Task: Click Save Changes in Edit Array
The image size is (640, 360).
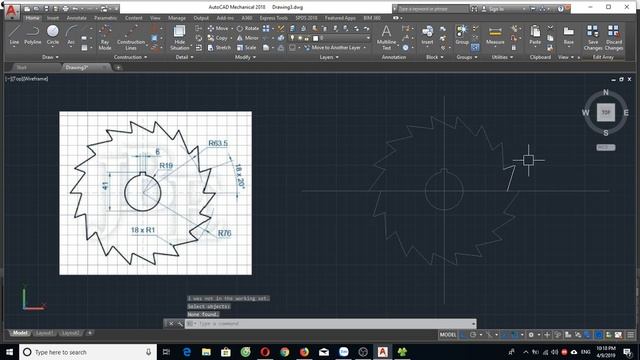Action: coord(593,38)
